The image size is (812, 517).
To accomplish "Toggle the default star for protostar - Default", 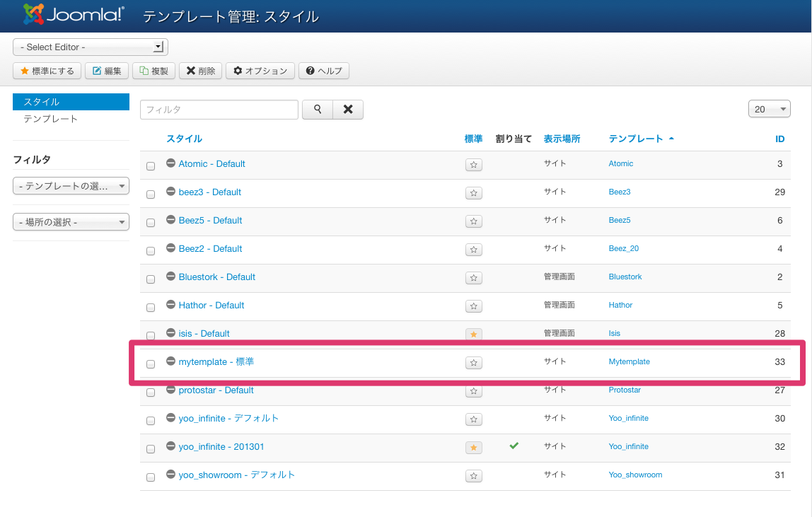I will coord(473,390).
